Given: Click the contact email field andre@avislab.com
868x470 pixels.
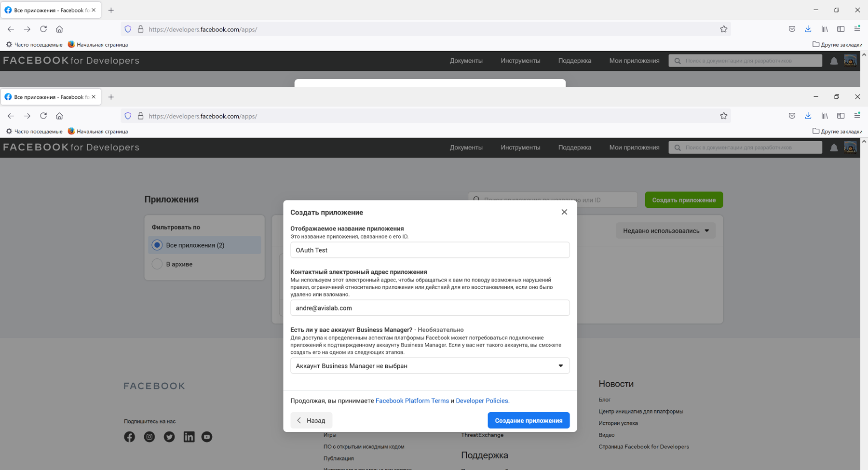Looking at the screenshot, I should (x=430, y=308).
